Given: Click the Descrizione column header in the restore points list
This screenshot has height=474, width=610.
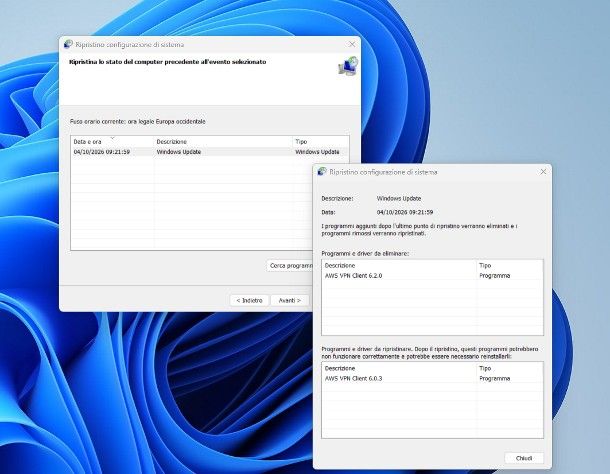Looking at the screenshot, I should [223, 142].
